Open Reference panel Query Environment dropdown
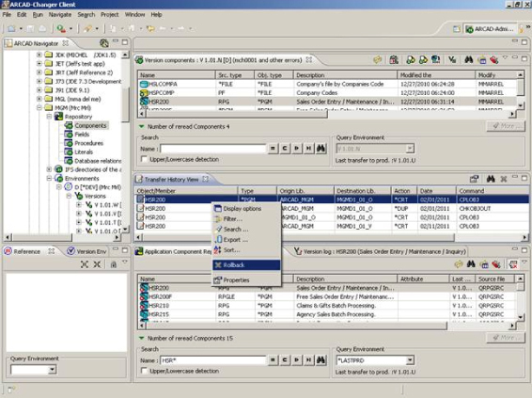The width and height of the screenshot is (532, 398). (x=52, y=370)
